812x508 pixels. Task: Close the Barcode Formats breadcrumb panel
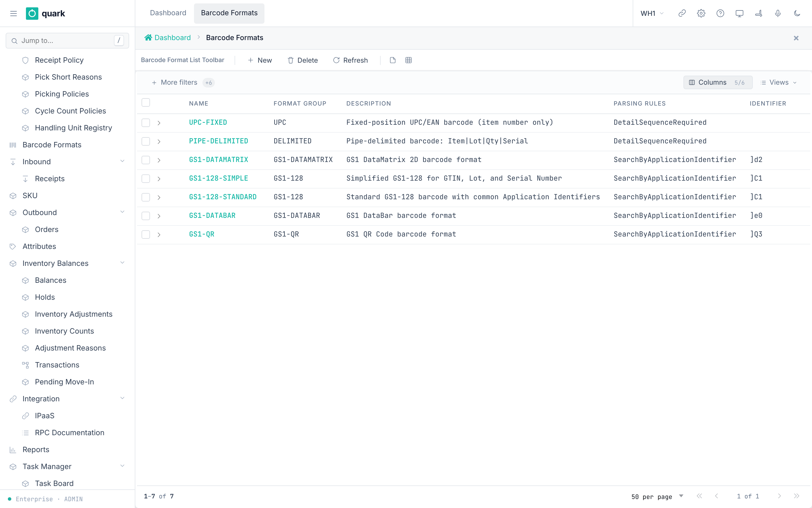click(x=796, y=38)
